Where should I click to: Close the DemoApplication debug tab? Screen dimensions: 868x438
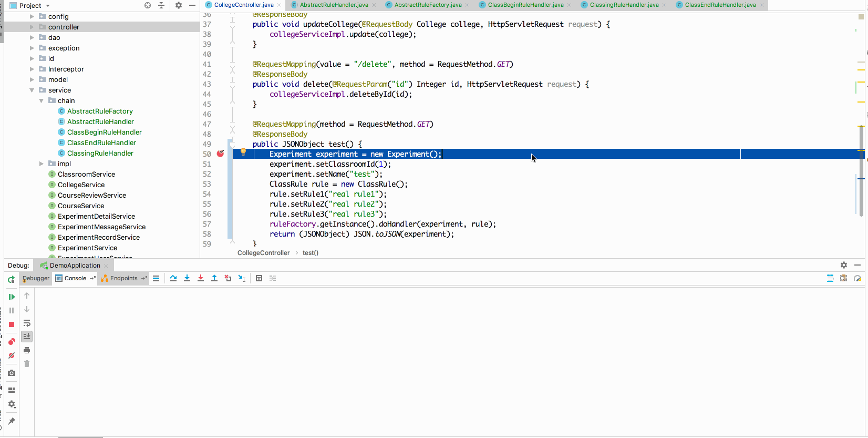click(106, 266)
